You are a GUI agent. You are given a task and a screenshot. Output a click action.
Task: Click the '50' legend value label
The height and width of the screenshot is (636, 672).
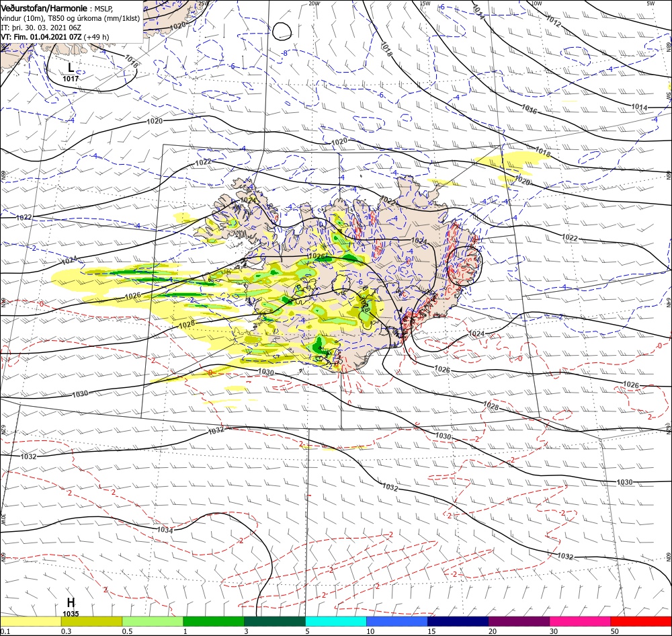point(615,631)
